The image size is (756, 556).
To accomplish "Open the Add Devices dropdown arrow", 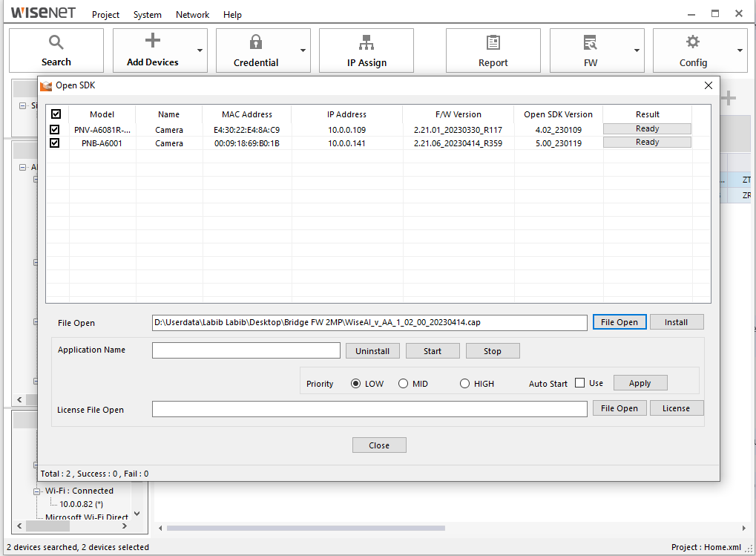I will [x=201, y=50].
